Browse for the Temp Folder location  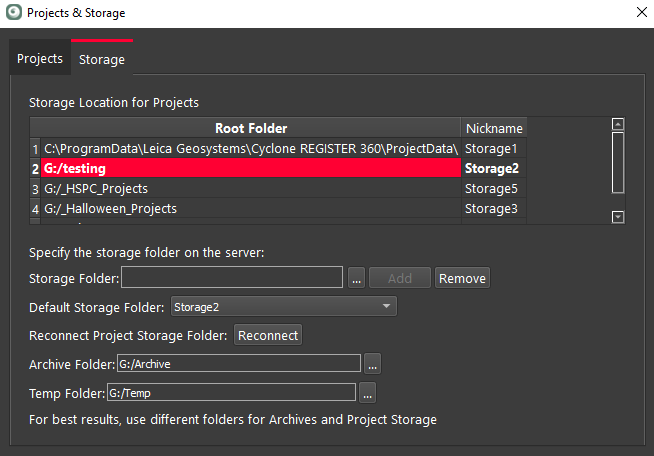coord(367,392)
